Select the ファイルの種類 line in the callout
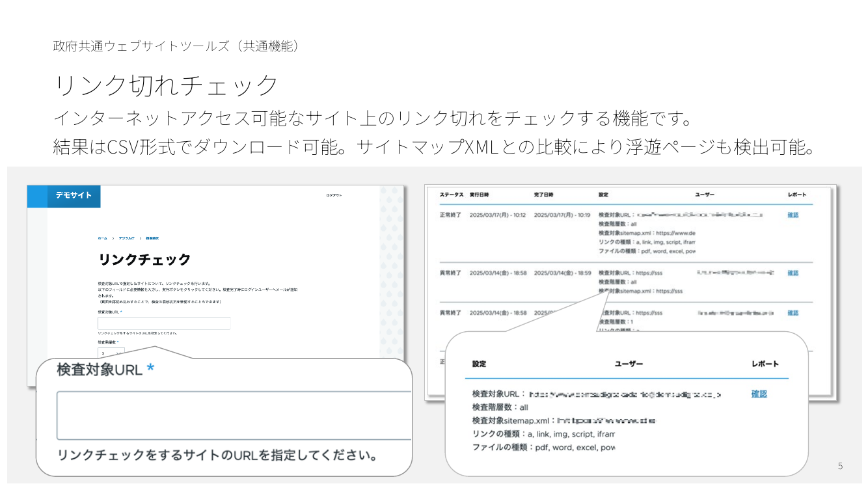The image size is (868, 488). 543,448
